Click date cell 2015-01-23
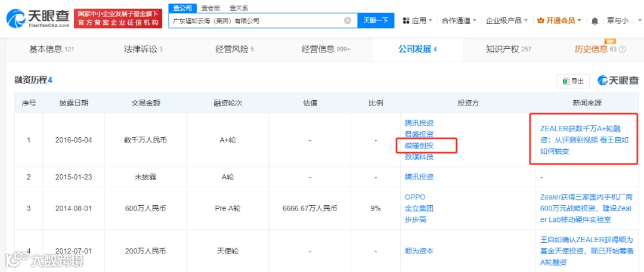The image size is (644, 272). [x=73, y=177]
